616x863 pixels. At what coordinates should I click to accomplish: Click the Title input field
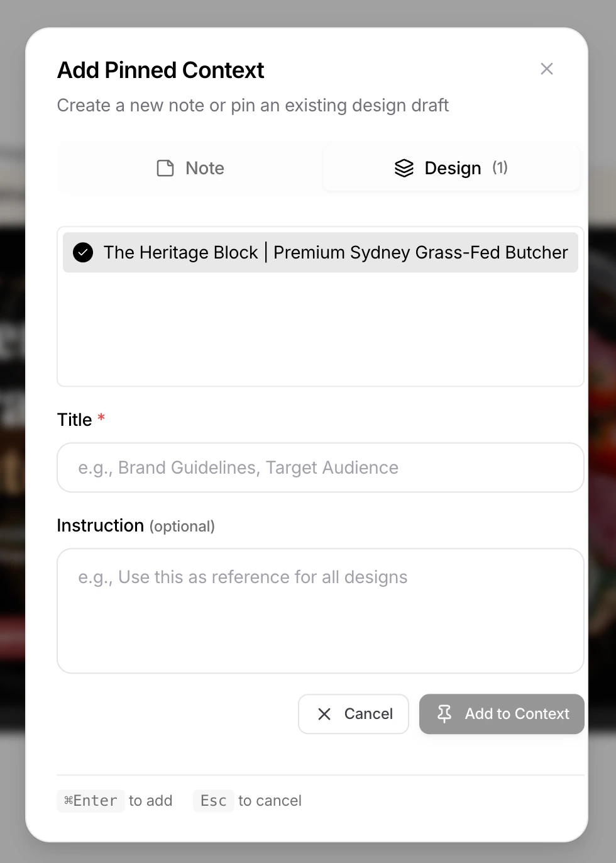coord(321,467)
